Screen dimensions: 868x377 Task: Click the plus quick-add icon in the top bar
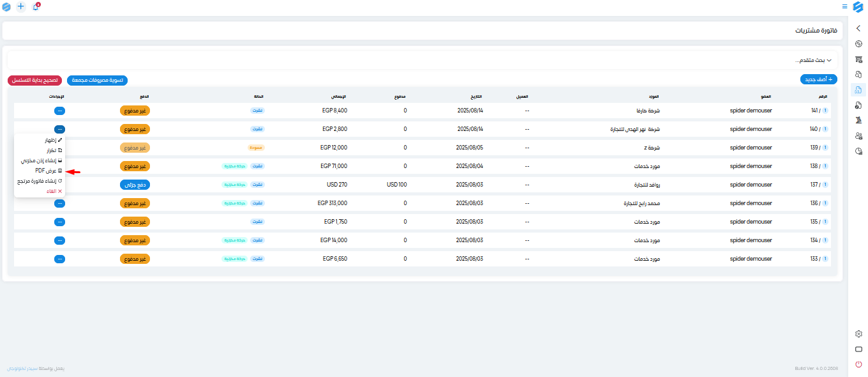[x=21, y=6]
